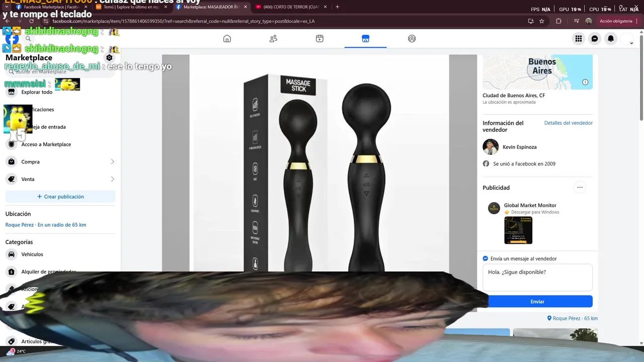
Task: Open Kevin Espinoza seller name
Action: pos(520,147)
